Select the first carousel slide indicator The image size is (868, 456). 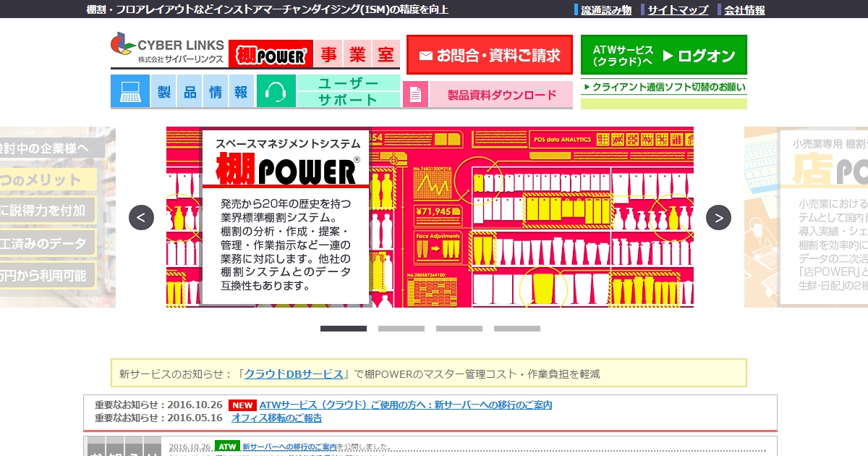pyautogui.click(x=344, y=329)
